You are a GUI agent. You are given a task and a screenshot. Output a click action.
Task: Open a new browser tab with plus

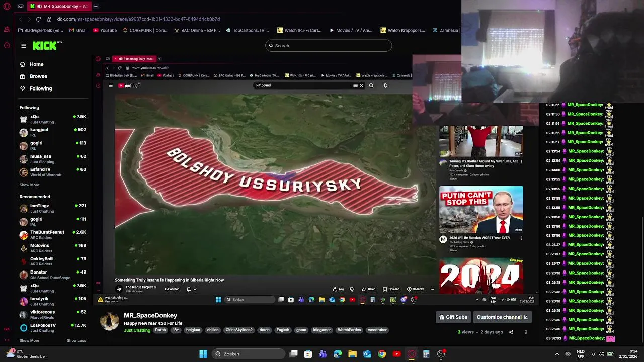[x=96, y=6]
